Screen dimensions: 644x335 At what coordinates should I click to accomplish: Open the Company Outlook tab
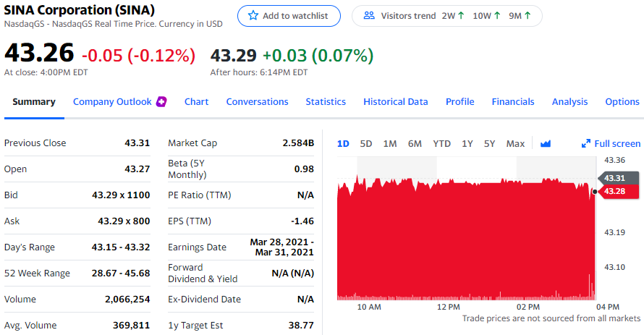pos(112,102)
